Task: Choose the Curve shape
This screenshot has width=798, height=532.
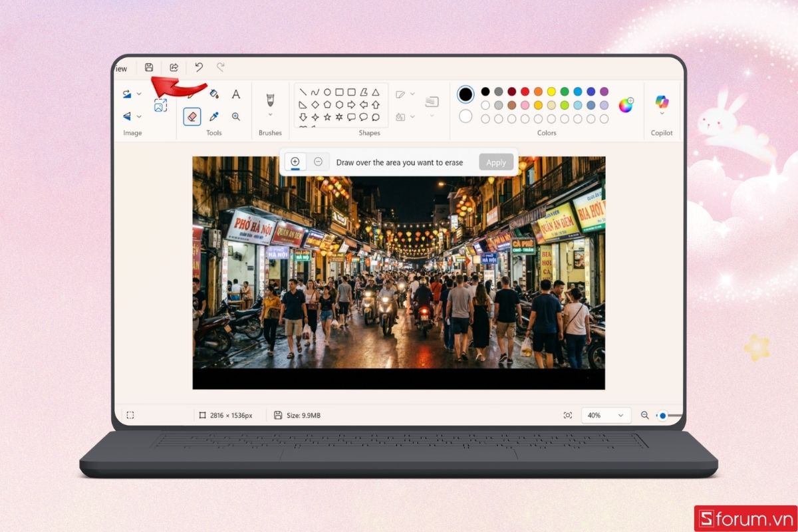Action: click(315, 92)
